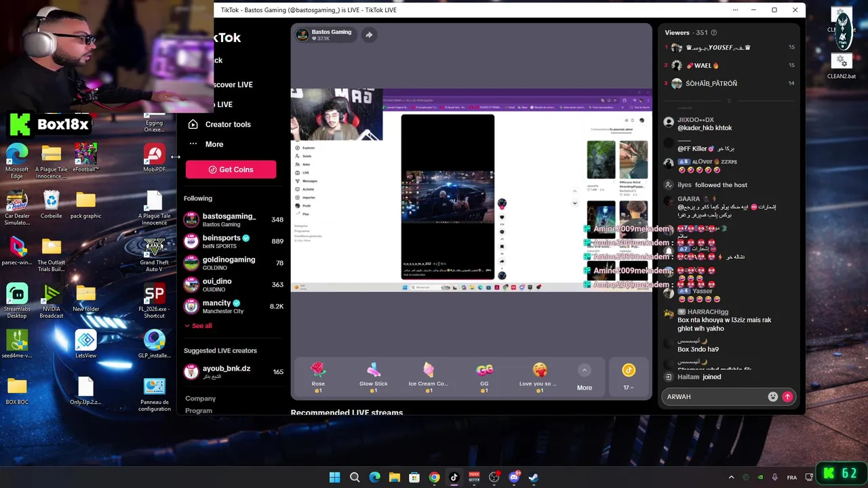Viewport: 868px width, 488px height.
Task: Open Windows Start menu
Action: pos(334,477)
